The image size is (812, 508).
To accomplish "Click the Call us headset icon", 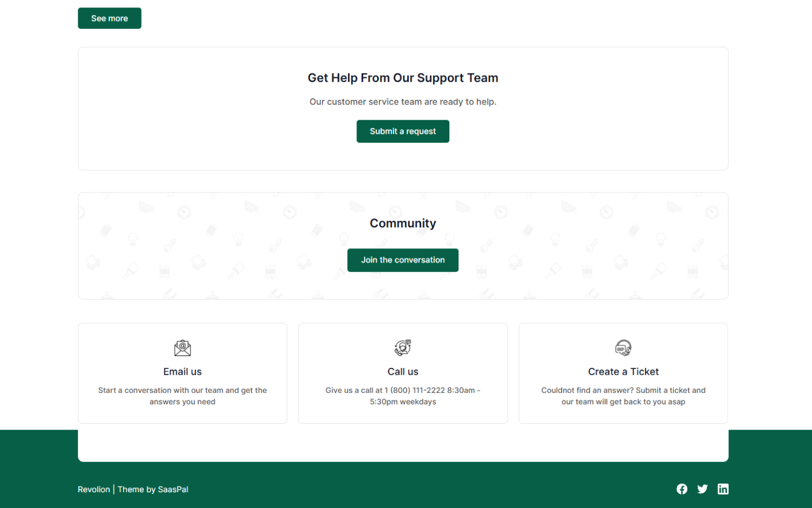I will coord(403,348).
